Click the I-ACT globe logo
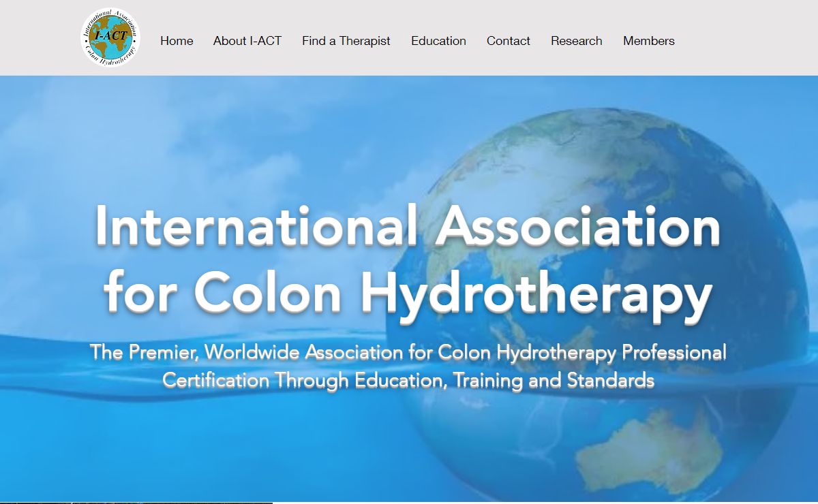This screenshot has width=818, height=504. 110,38
